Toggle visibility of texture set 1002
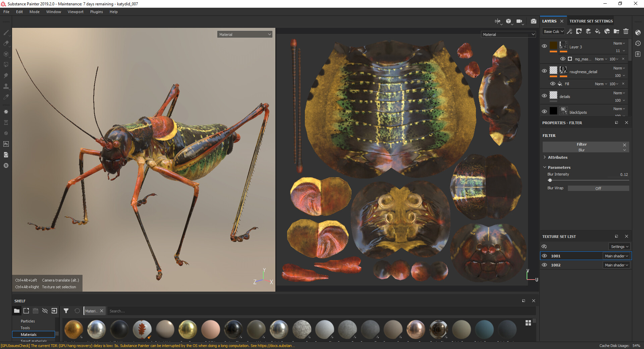This screenshot has width=644, height=349. click(545, 265)
